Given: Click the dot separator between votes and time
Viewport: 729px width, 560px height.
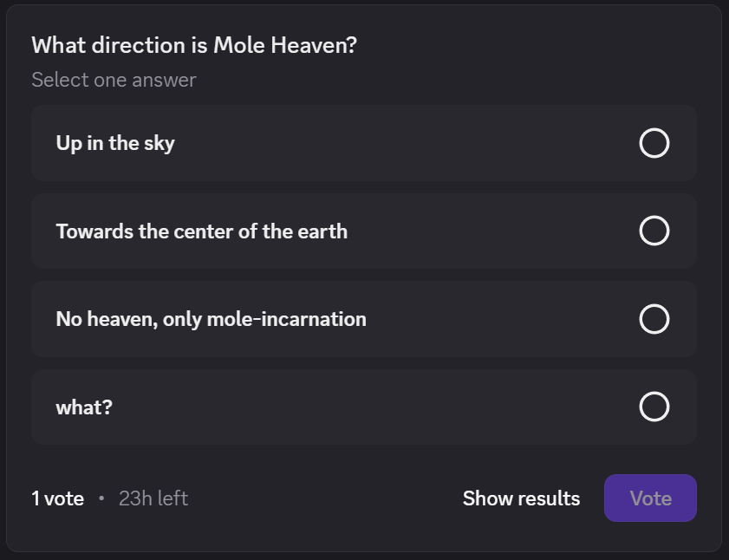Looking at the screenshot, I should [x=101, y=498].
